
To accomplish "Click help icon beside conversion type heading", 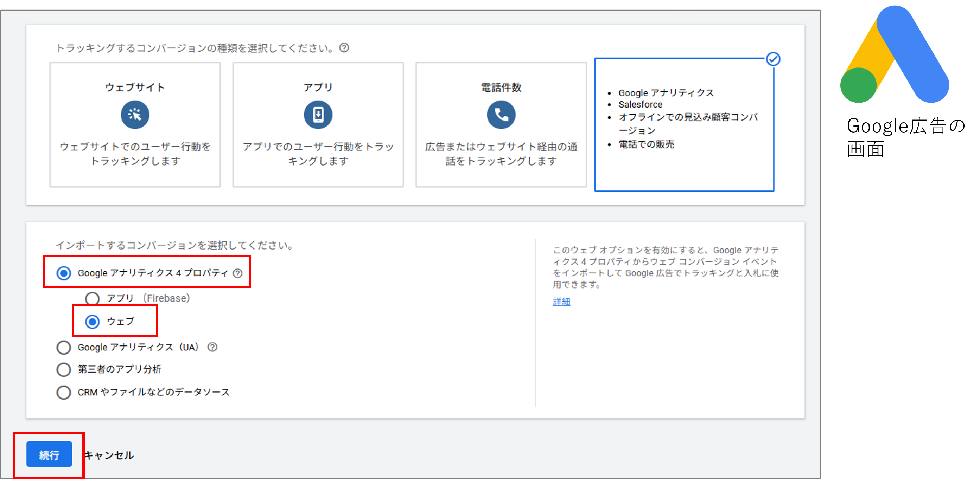I will [x=344, y=48].
